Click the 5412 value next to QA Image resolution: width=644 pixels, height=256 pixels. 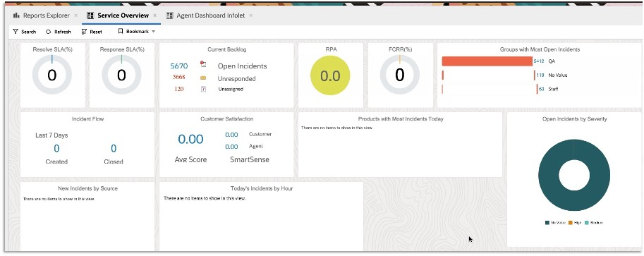(x=539, y=61)
